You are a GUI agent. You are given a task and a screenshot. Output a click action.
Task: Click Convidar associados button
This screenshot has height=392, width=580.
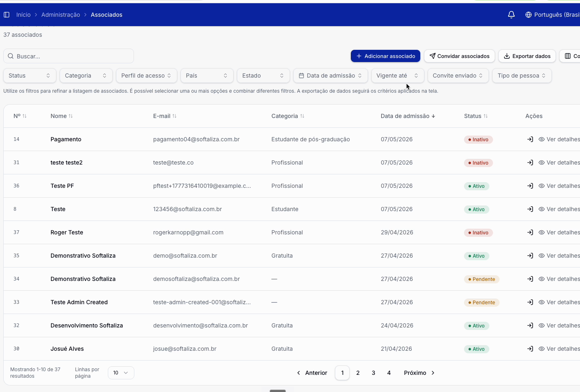[x=460, y=56]
